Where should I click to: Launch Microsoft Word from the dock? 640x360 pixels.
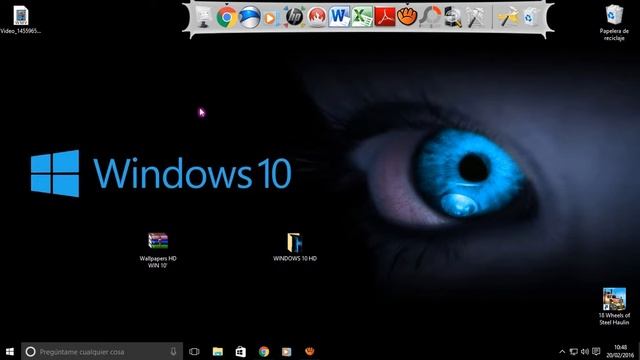[x=339, y=17]
